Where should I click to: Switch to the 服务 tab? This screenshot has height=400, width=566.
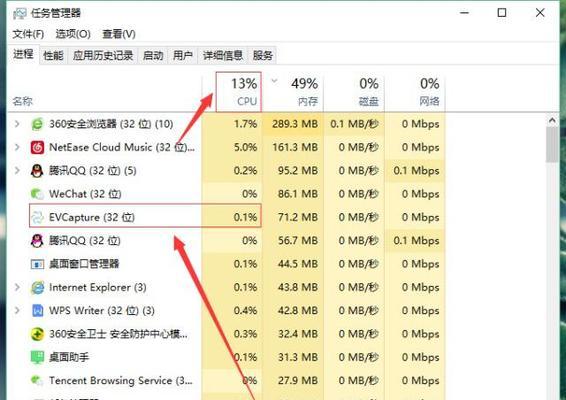(x=262, y=56)
